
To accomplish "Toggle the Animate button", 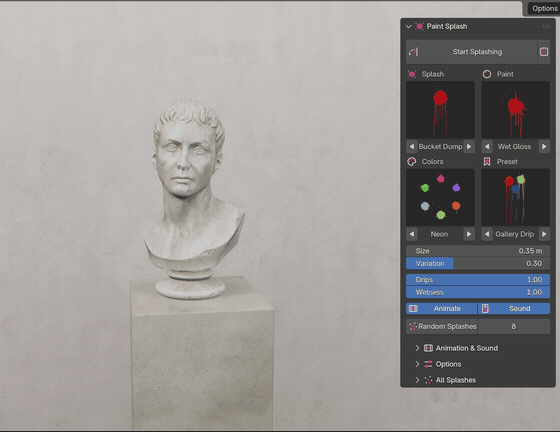I will coord(441,308).
